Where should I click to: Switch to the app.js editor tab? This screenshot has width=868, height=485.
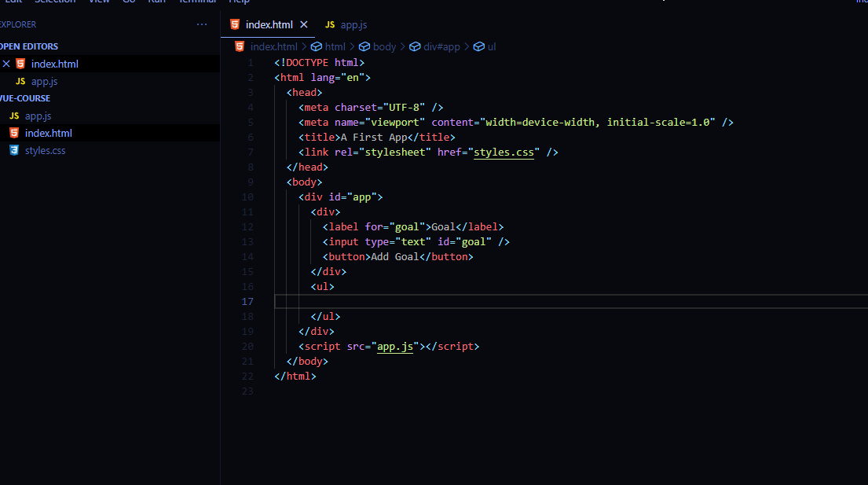click(x=353, y=24)
